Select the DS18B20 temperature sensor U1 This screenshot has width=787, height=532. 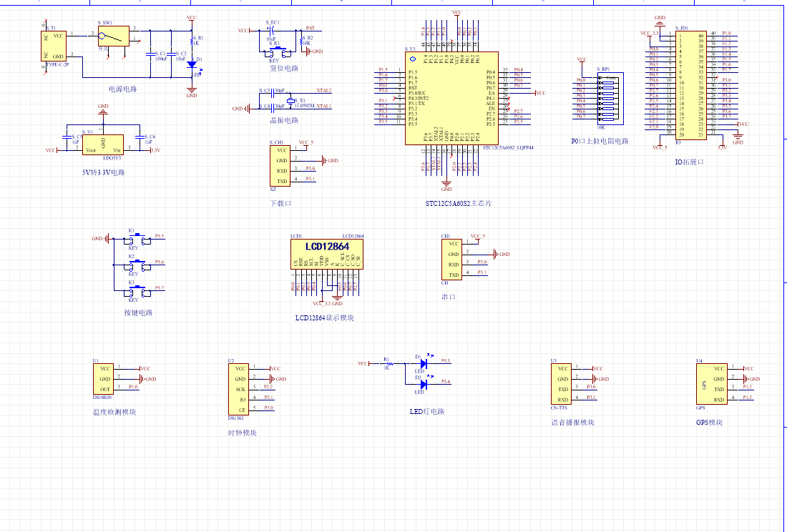point(103,378)
